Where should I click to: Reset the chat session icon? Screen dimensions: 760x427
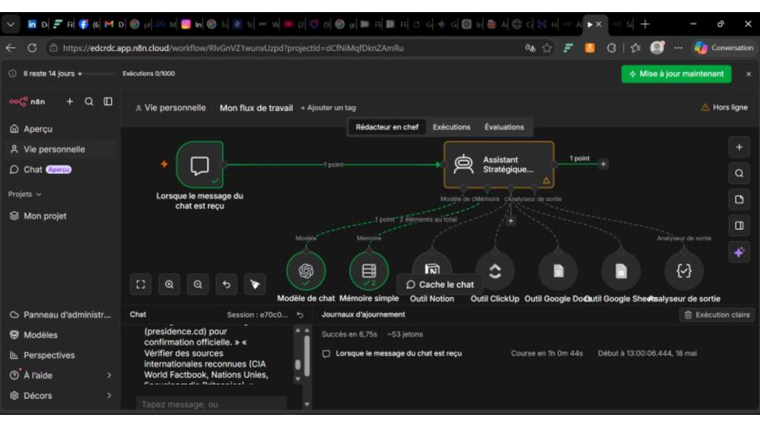tap(300, 315)
